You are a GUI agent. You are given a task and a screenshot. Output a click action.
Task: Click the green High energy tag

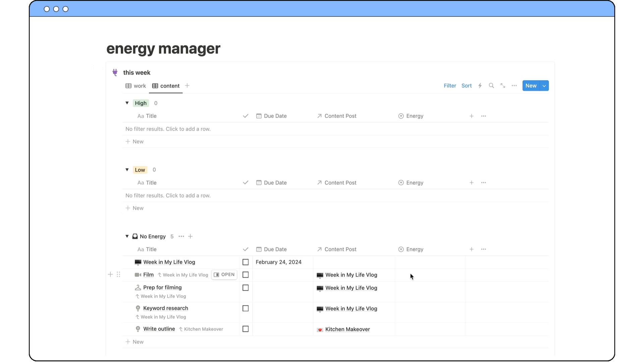pyautogui.click(x=141, y=103)
